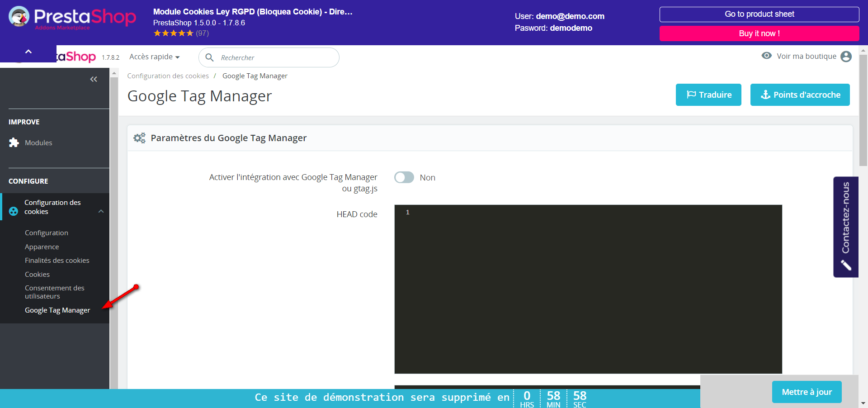Click the Traduire button

click(x=708, y=95)
